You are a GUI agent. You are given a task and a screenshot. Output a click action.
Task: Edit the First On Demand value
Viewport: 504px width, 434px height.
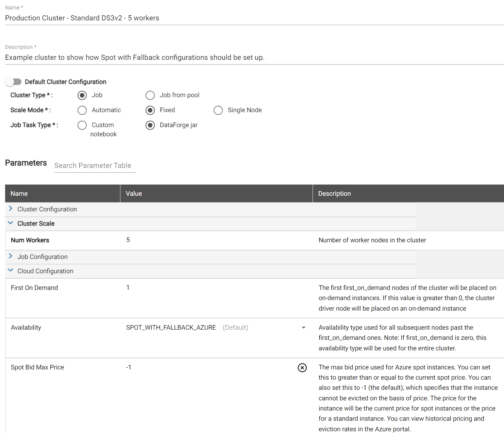128,288
